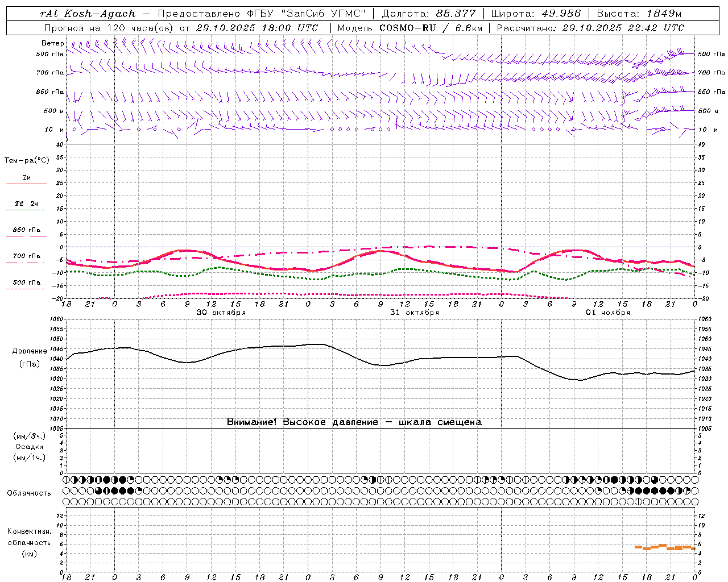Screen dimensions: 728x582
Task: Select the date label 30 октября
Action: pyautogui.click(x=221, y=313)
